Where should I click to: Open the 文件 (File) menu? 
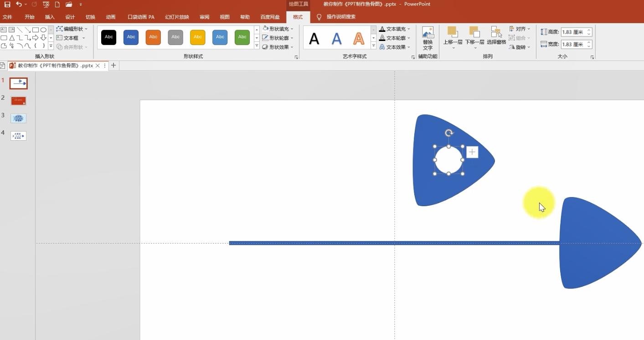pyautogui.click(x=7, y=17)
